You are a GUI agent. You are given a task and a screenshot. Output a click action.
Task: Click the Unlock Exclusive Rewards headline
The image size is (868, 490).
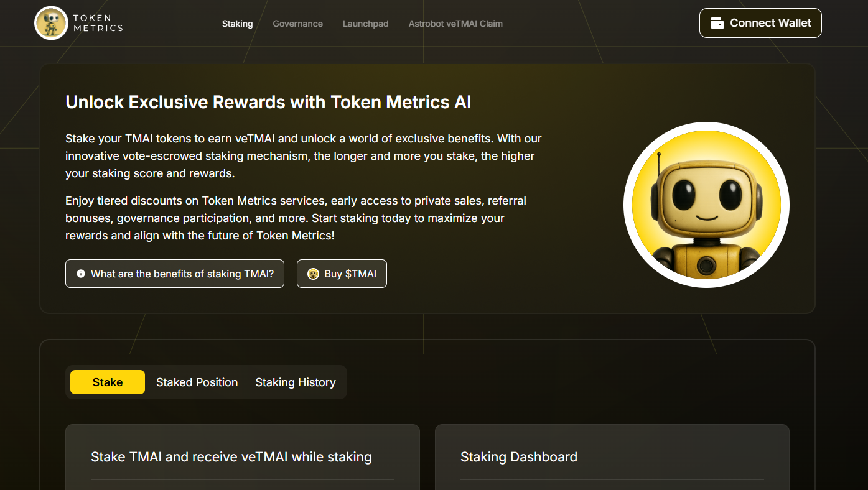pos(268,101)
